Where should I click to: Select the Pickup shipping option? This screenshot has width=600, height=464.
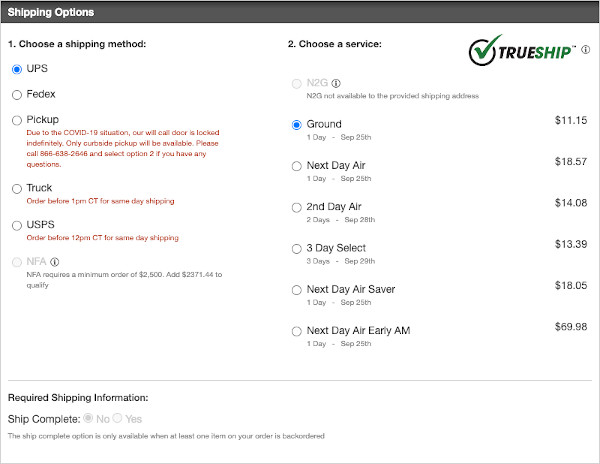[17, 120]
